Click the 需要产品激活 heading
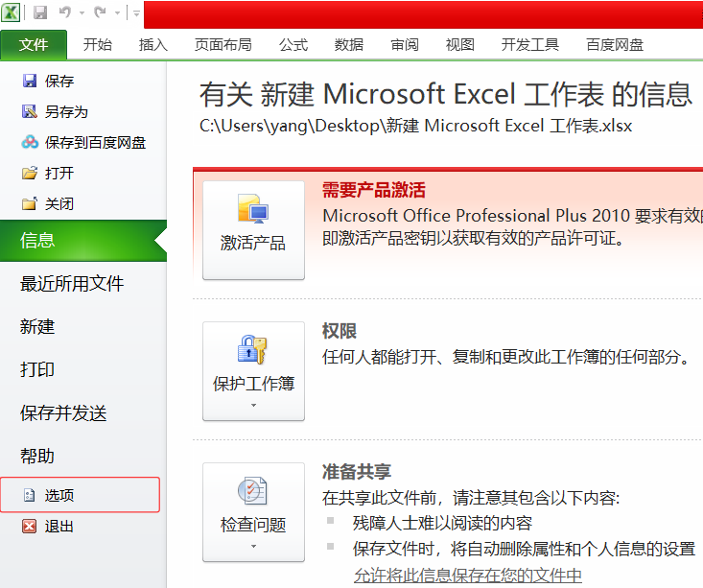 [x=373, y=190]
